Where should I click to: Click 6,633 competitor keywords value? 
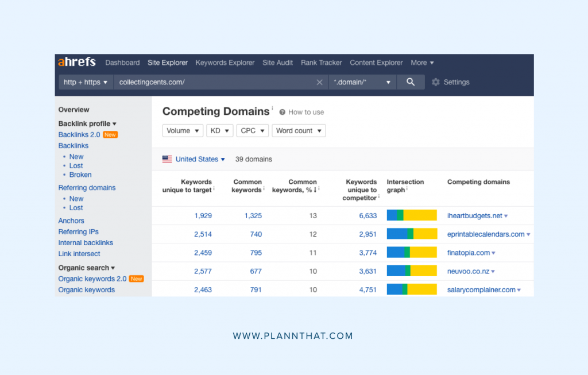point(368,215)
